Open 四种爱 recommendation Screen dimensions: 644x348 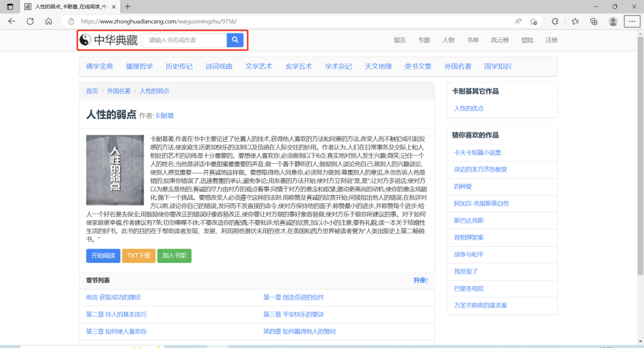click(x=463, y=187)
